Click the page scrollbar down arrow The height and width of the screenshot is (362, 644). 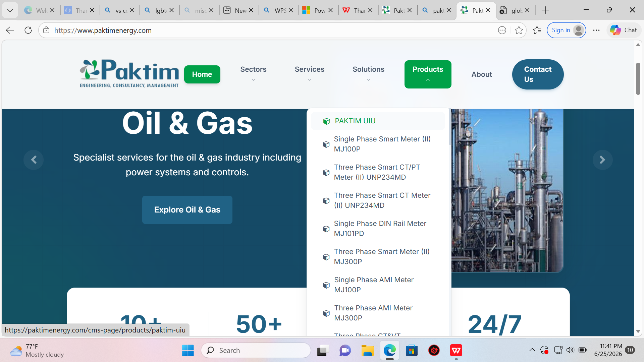tap(638, 331)
